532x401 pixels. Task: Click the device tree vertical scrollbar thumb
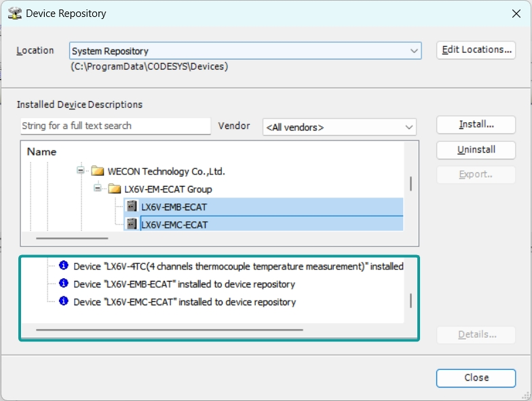pos(411,183)
